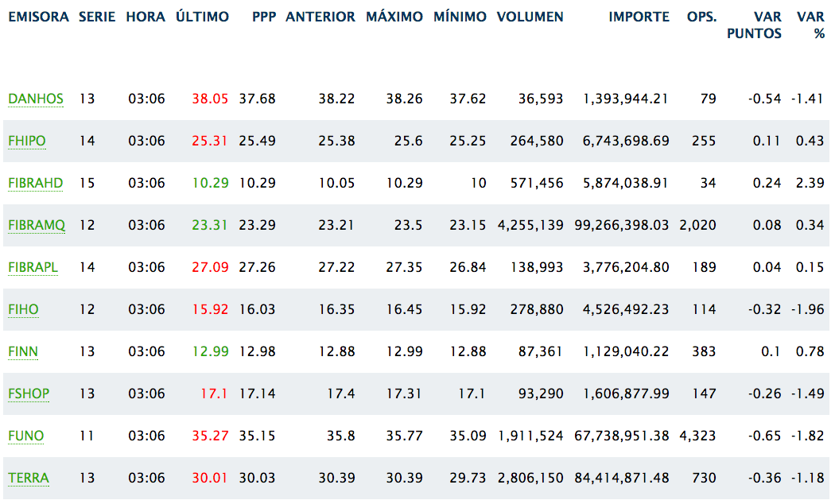
Task: Select FIBRAPL last price 27.09
Action: [x=210, y=267]
